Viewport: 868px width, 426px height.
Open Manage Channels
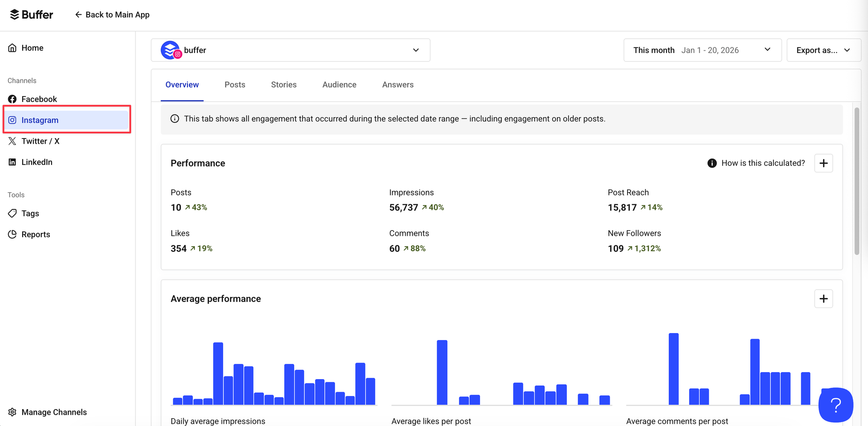pyautogui.click(x=54, y=412)
